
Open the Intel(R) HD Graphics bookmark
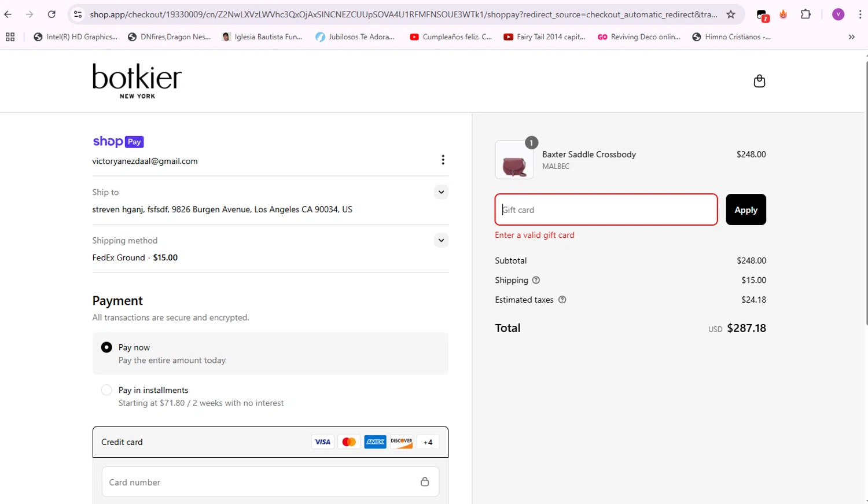(76, 37)
